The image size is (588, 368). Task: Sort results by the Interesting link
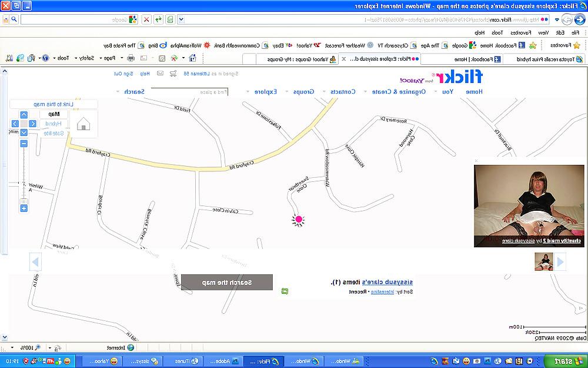383,291
